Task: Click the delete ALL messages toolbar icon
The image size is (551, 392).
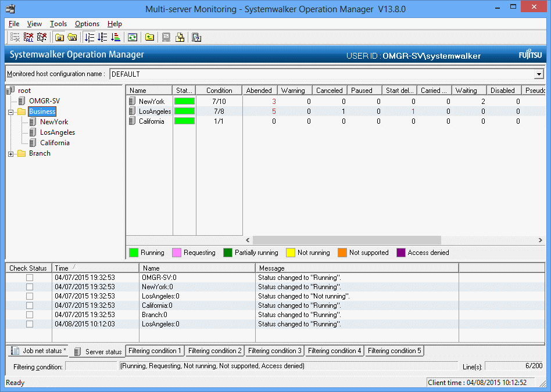Action: point(28,37)
